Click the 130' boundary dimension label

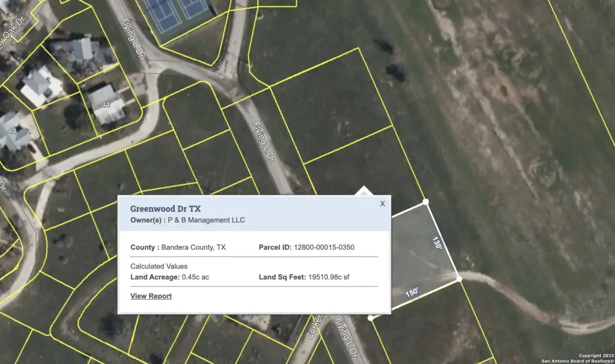tap(437, 243)
